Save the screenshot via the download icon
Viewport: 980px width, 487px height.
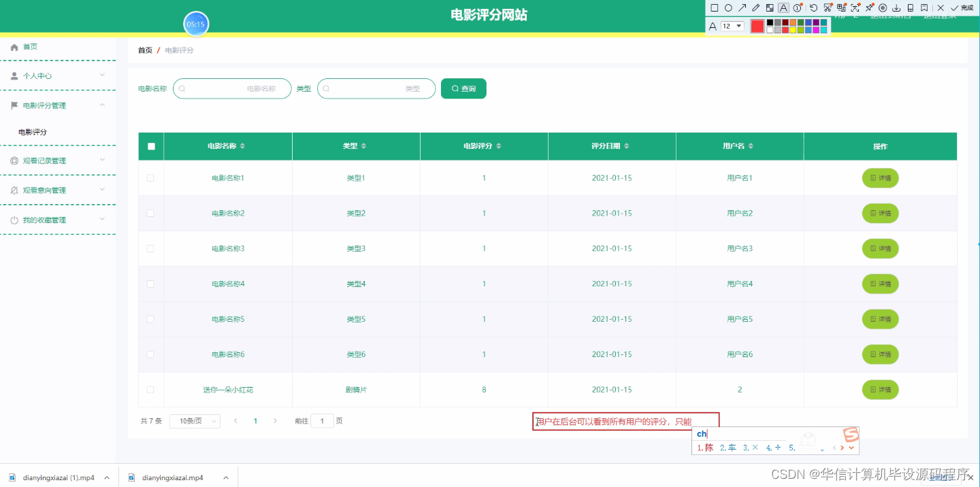click(x=897, y=7)
